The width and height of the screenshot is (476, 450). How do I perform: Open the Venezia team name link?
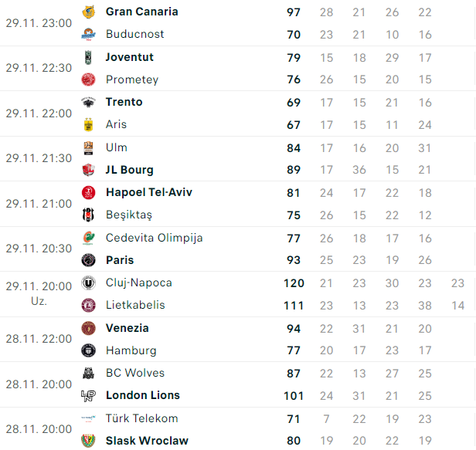127,328
